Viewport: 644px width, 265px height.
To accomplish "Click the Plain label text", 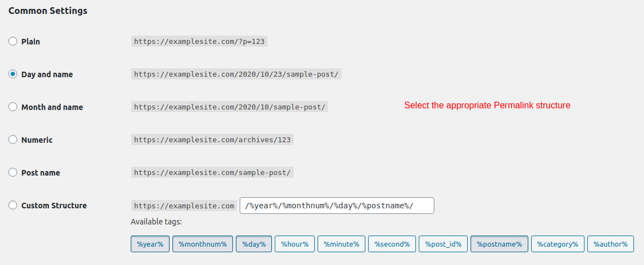I will [31, 42].
